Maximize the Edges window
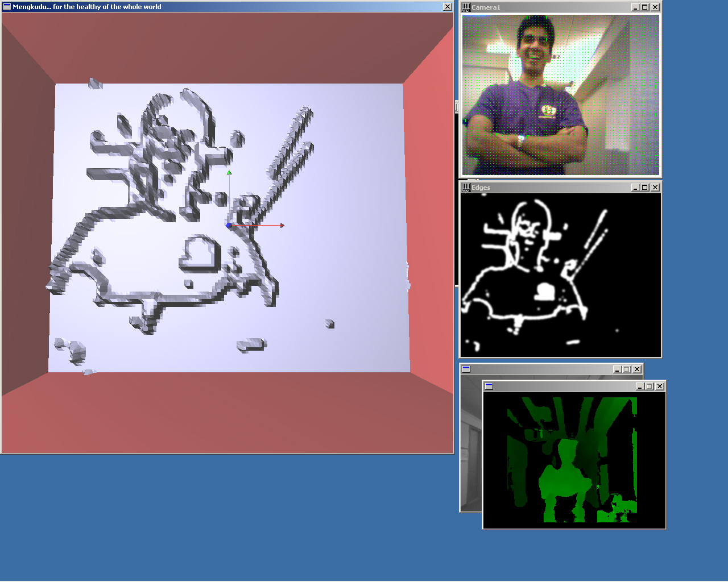 point(645,188)
